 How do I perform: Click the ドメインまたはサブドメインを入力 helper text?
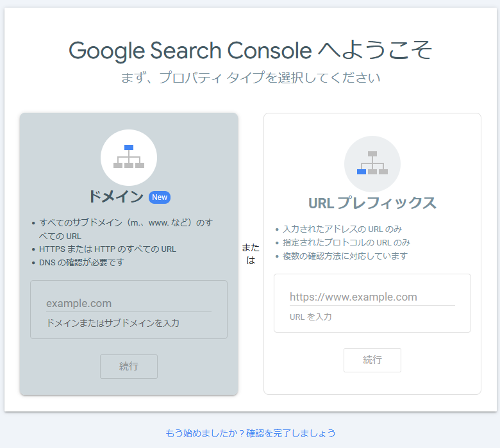point(113,323)
